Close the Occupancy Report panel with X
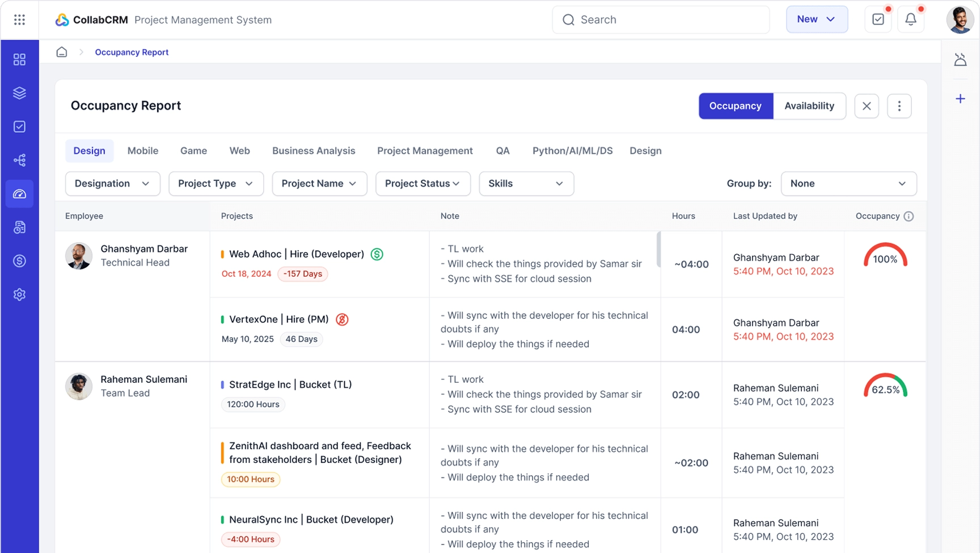Image resolution: width=980 pixels, height=553 pixels. (867, 106)
